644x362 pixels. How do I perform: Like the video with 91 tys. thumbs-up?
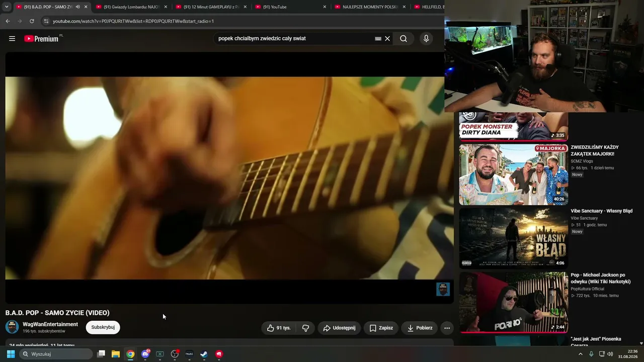[x=278, y=328]
